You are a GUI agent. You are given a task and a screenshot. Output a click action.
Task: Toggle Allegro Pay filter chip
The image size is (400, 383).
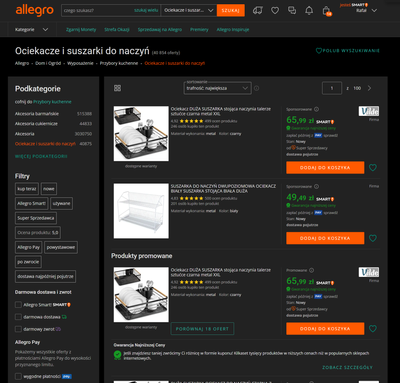point(28,247)
